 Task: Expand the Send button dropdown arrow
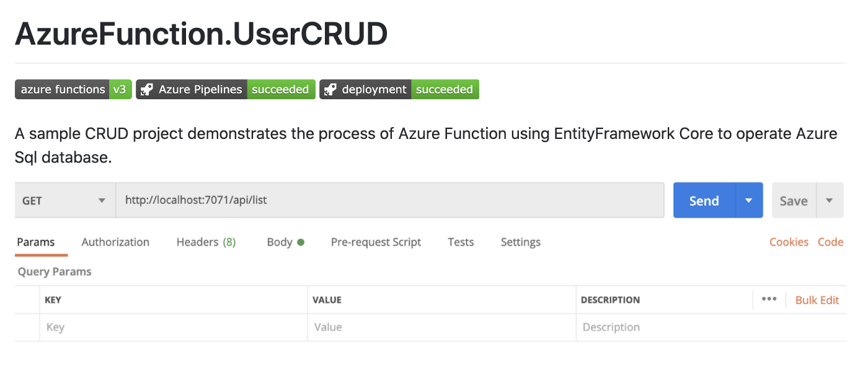(x=749, y=200)
